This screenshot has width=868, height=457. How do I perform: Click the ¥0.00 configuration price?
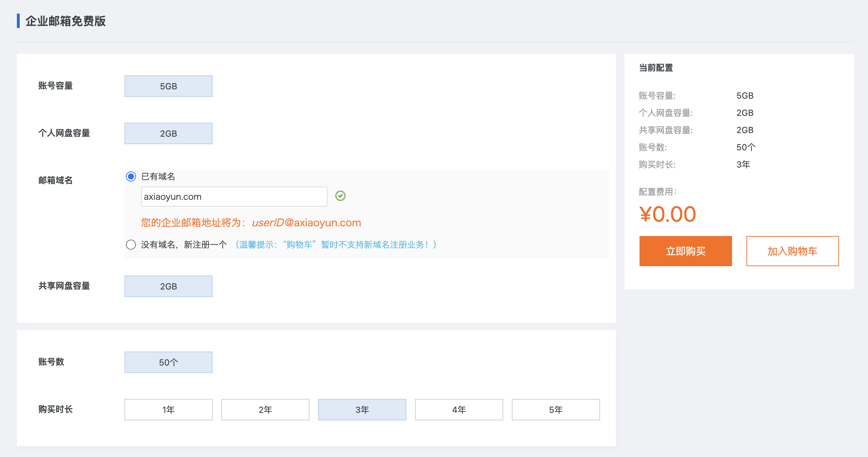click(x=667, y=214)
